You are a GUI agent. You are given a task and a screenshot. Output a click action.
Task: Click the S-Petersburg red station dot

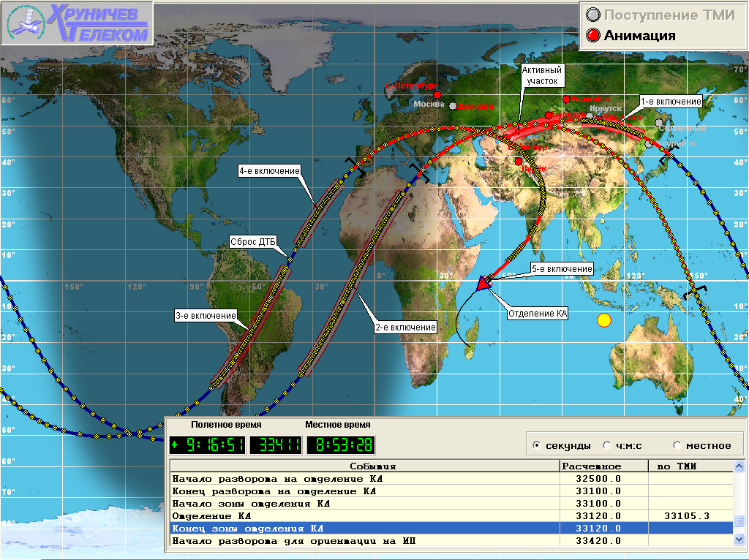pyautogui.click(x=437, y=94)
